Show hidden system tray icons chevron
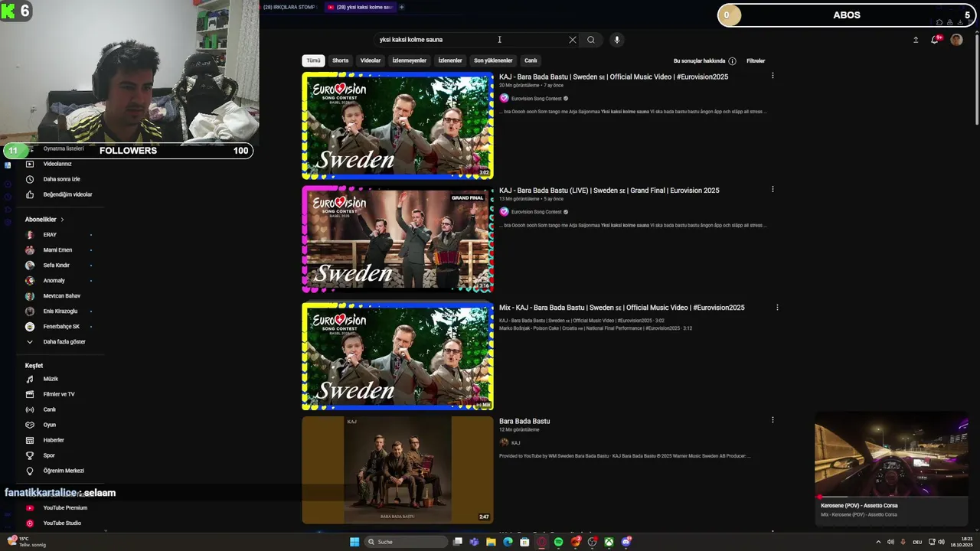Screen dimensions: 980x551 coord(878,542)
